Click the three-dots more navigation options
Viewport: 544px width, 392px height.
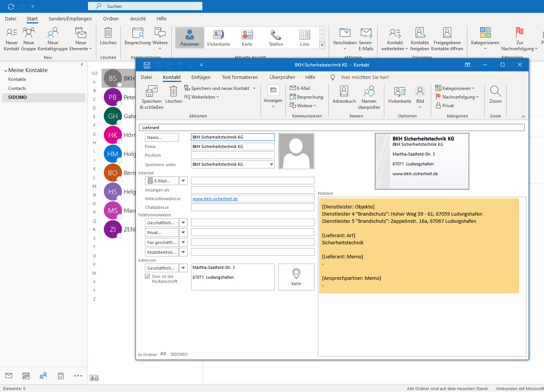78,376
